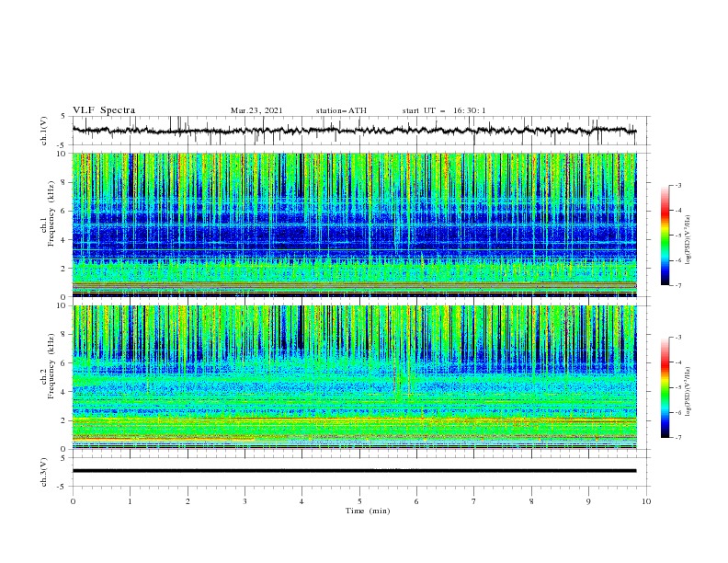Click the "4" tick on ch.2 frequency axis
Viewport: 728px width, 563px height.
coord(65,392)
